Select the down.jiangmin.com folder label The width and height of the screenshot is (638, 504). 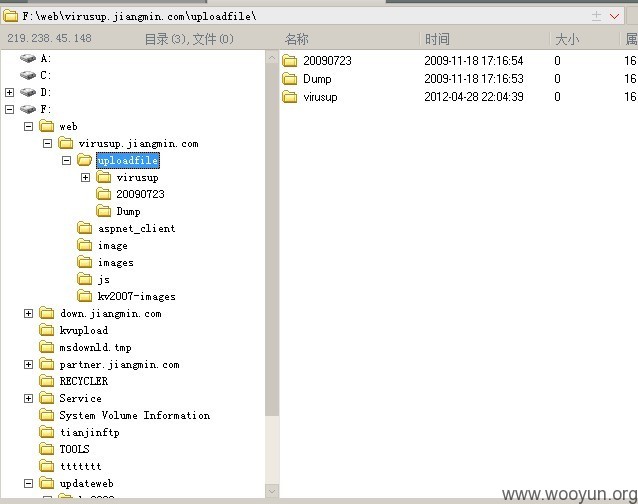pos(111,313)
